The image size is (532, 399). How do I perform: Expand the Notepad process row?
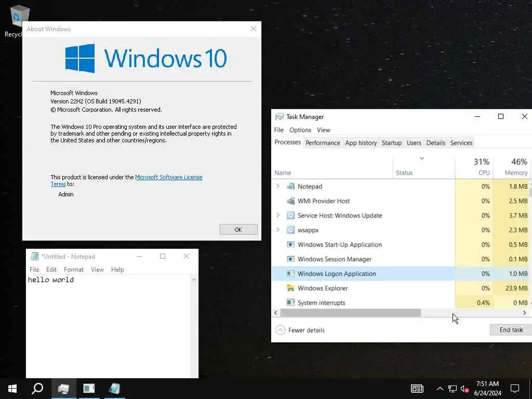(x=278, y=186)
